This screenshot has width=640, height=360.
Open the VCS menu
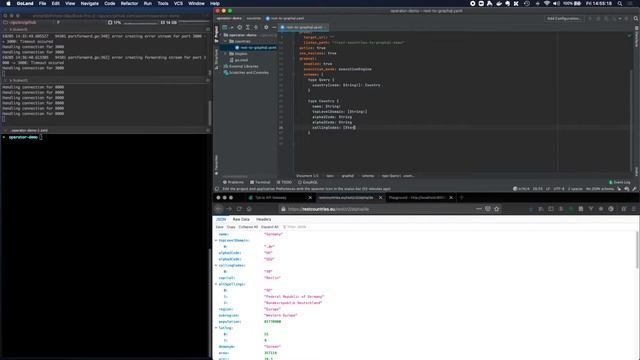click(178, 3)
